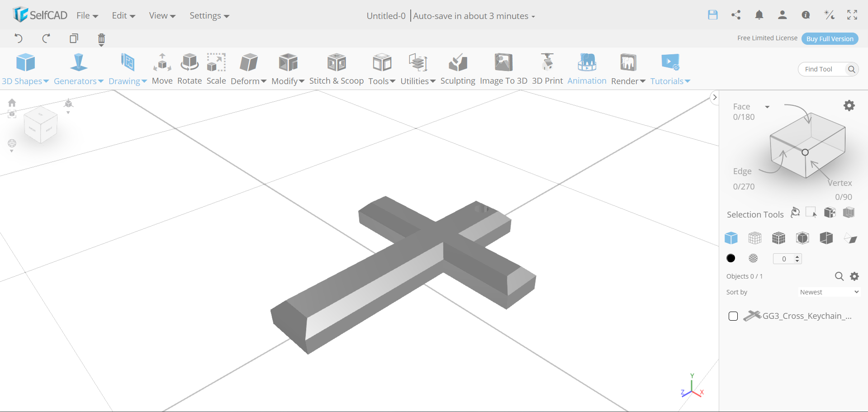Open the Animation tool
Viewport: 868px width, 412px height.
tap(587, 69)
